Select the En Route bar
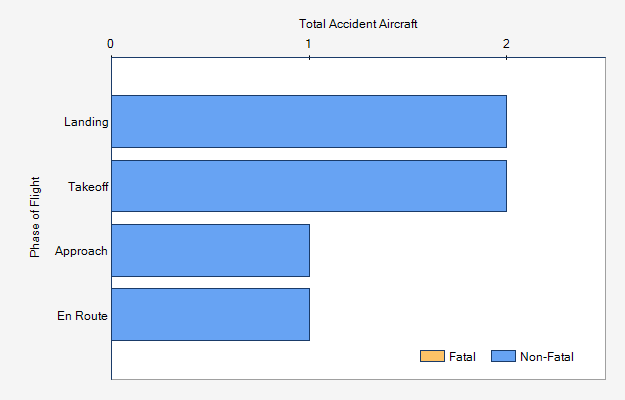 point(210,315)
